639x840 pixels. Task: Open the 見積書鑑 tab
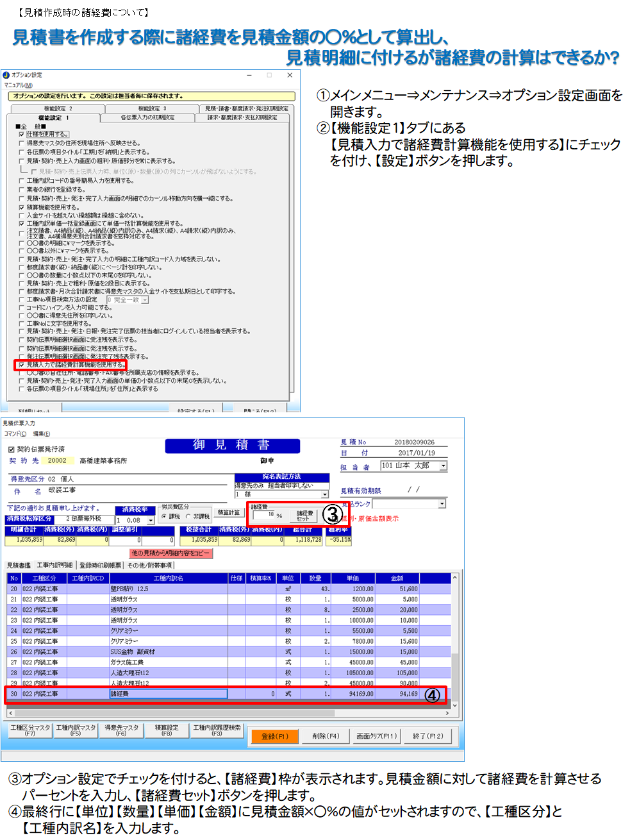(19, 566)
